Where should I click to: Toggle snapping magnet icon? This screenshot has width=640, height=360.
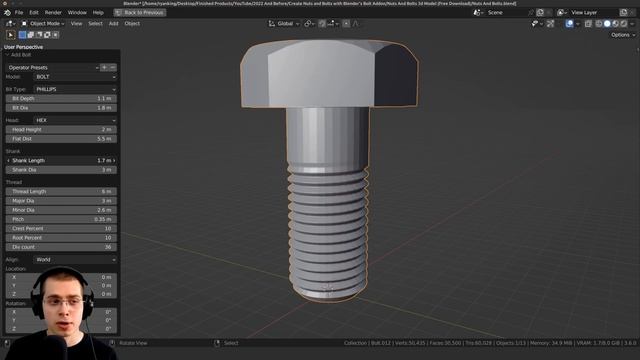(322, 24)
